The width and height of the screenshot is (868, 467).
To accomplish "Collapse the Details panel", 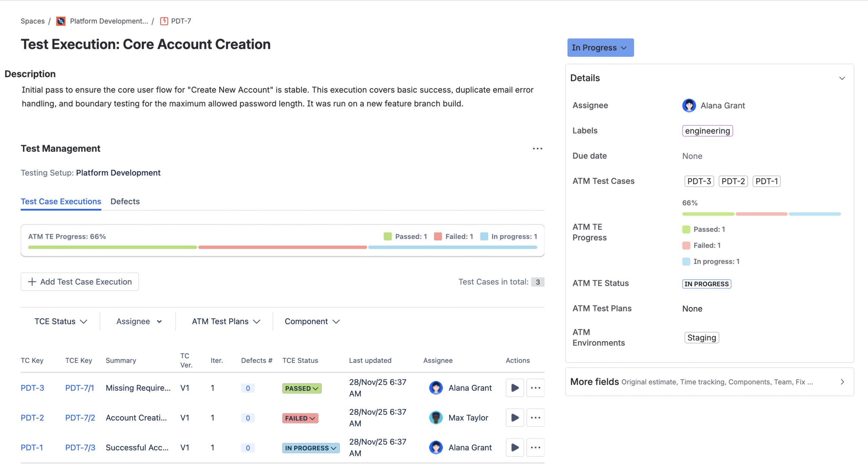I will click(x=842, y=78).
